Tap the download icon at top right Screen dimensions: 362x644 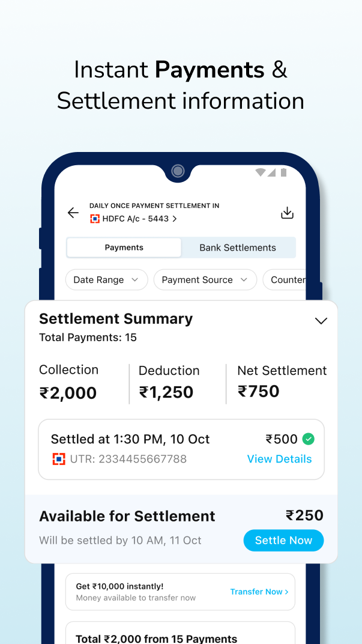pos(287,213)
